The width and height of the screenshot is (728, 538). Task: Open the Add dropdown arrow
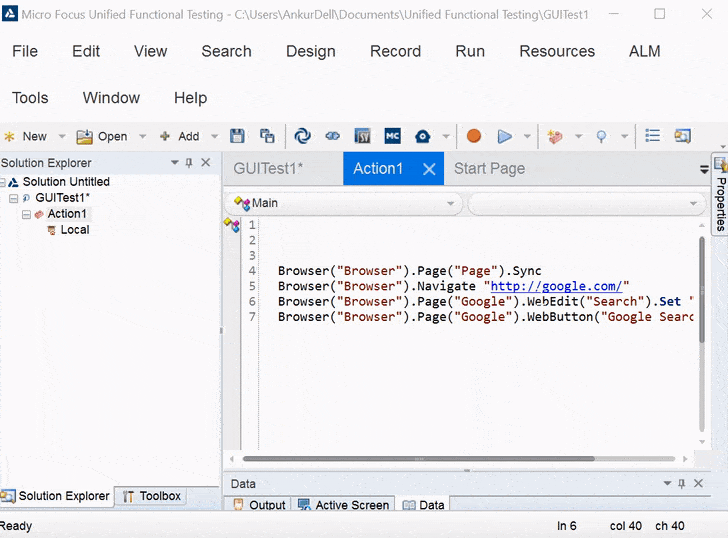(x=214, y=136)
